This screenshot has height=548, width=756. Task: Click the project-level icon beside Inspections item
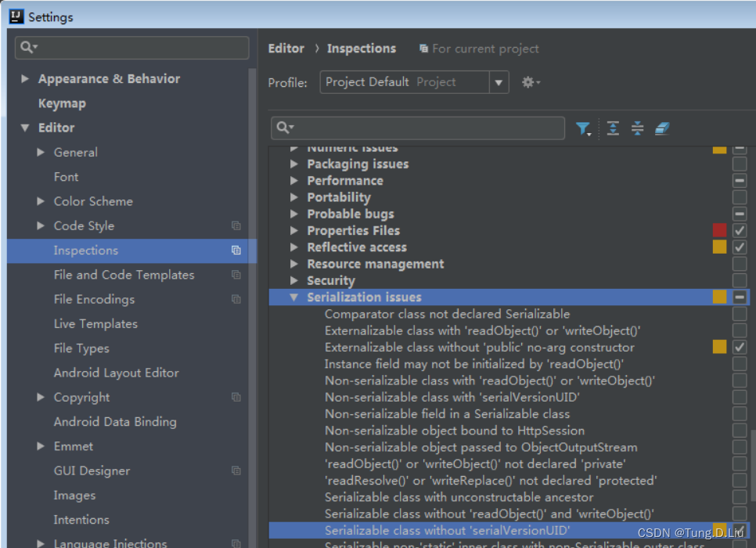click(x=236, y=251)
